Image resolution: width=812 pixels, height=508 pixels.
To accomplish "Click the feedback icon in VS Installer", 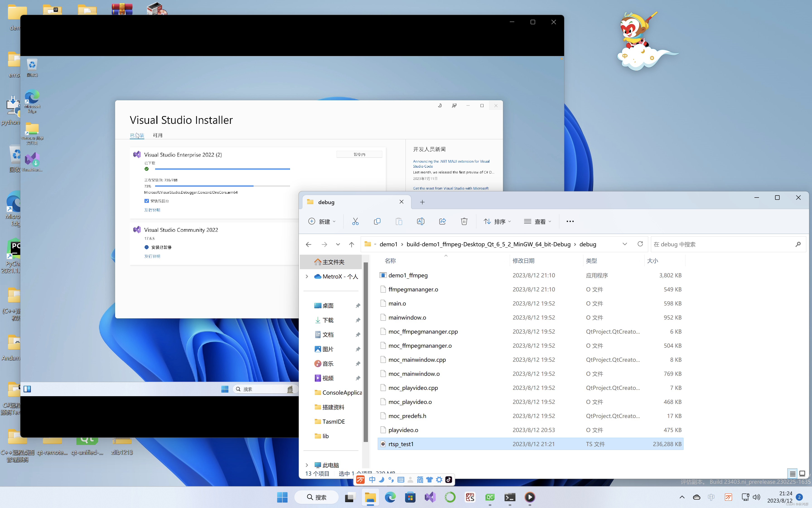I will (454, 105).
